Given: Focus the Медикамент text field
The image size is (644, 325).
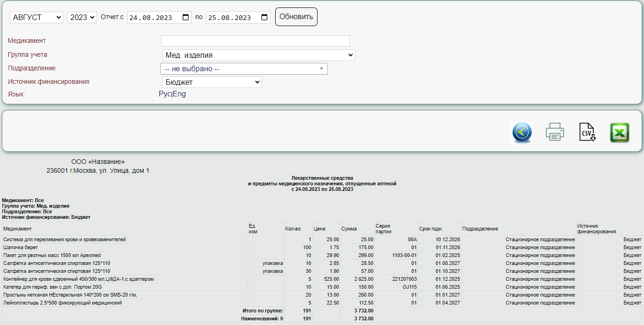Looking at the screenshot, I should (x=255, y=41).
